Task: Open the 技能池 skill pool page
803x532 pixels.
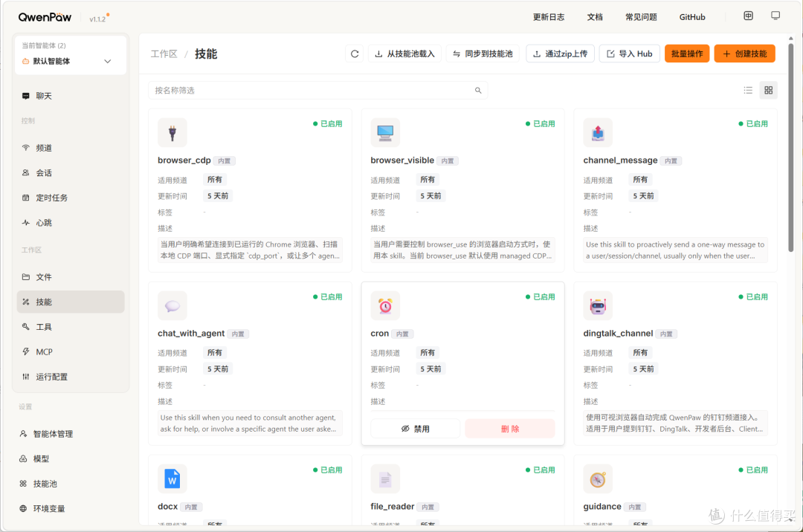Action: click(x=71, y=484)
